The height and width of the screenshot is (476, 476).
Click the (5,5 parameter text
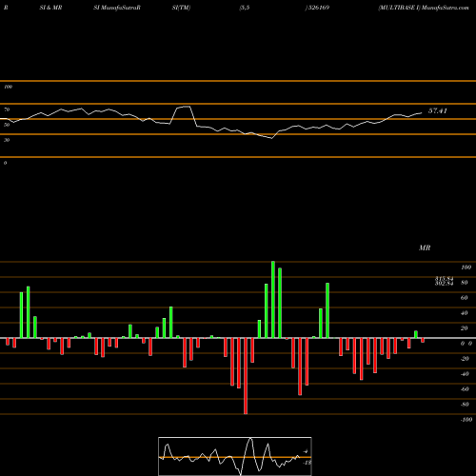[x=245, y=8]
